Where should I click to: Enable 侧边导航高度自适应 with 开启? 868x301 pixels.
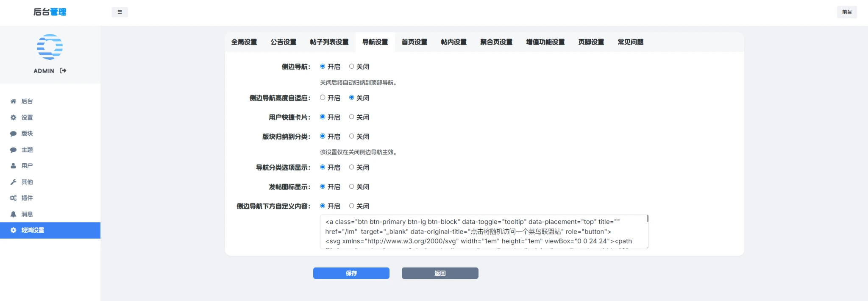(x=323, y=98)
